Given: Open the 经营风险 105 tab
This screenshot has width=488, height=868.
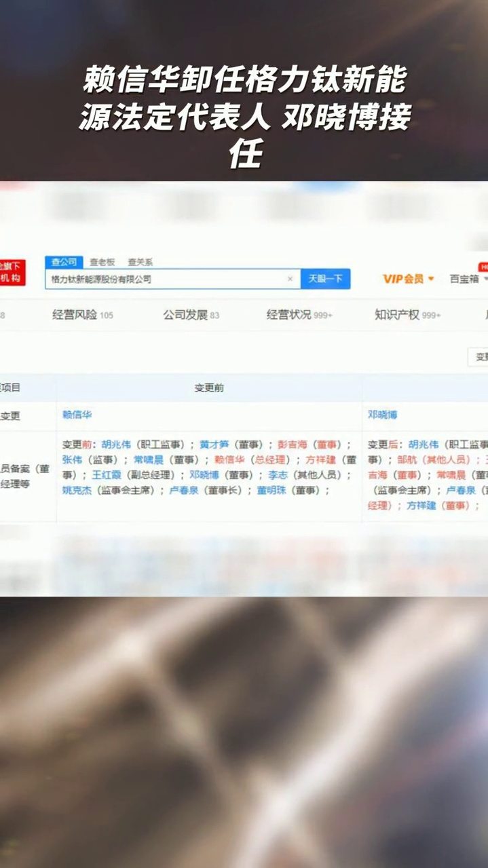Looking at the screenshot, I should pyautogui.click(x=83, y=315).
